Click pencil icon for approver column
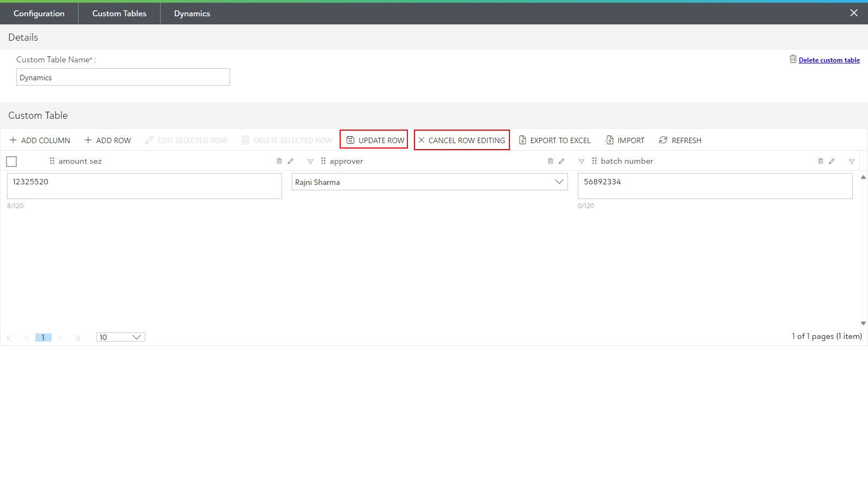Screen dimensions: 868x488 pyautogui.click(x=561, y=161)
